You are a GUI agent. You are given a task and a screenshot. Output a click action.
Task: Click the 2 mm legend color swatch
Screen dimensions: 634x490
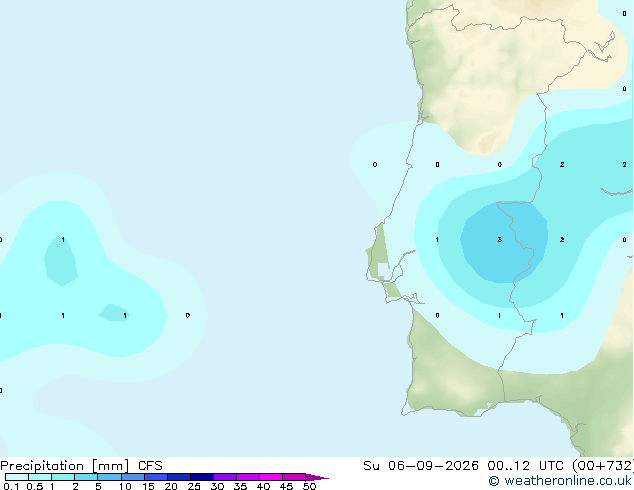pos(86,477)
